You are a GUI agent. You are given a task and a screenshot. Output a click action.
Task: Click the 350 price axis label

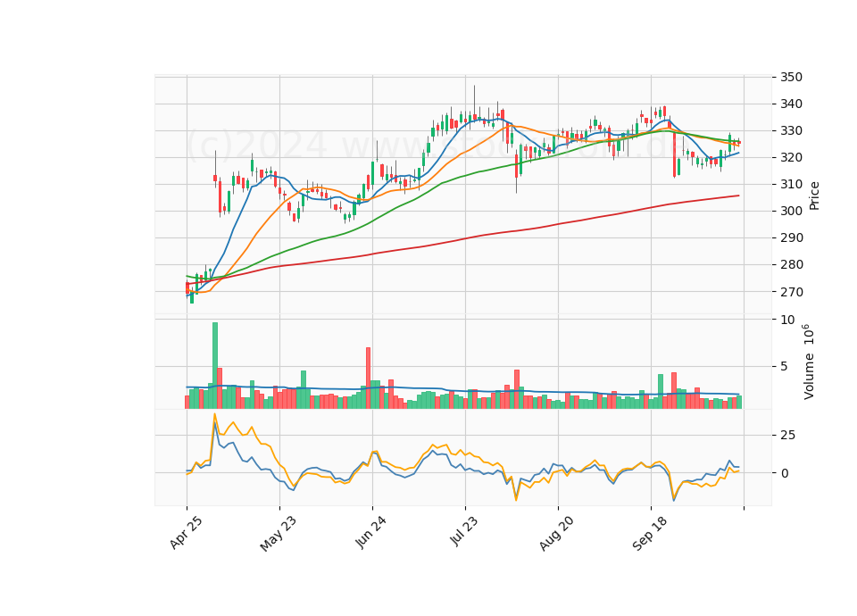[x=791, y=77]
